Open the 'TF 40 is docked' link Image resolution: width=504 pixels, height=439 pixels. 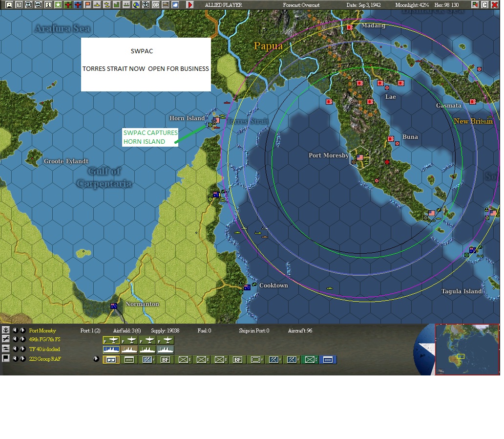[44, 349]
